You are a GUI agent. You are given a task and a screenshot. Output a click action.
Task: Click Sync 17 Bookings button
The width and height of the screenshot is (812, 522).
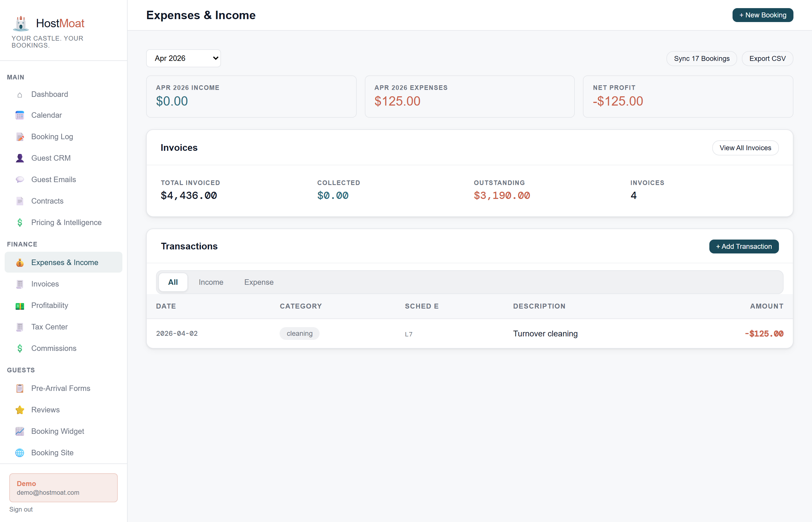(702, 59)
